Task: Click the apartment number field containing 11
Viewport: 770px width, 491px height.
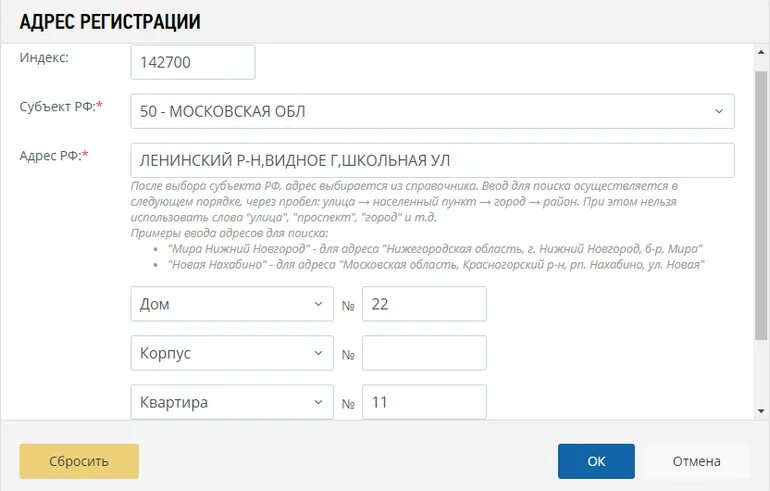Action: point(424,402)
